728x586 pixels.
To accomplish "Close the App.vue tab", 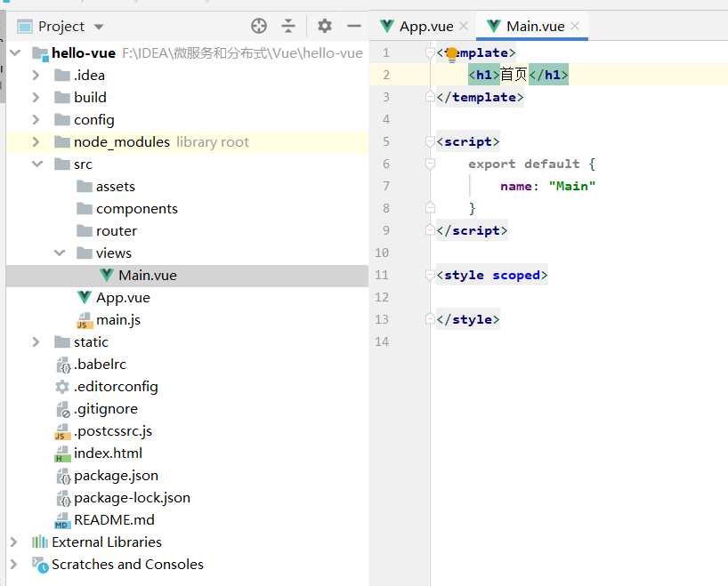I will [464, 26].
